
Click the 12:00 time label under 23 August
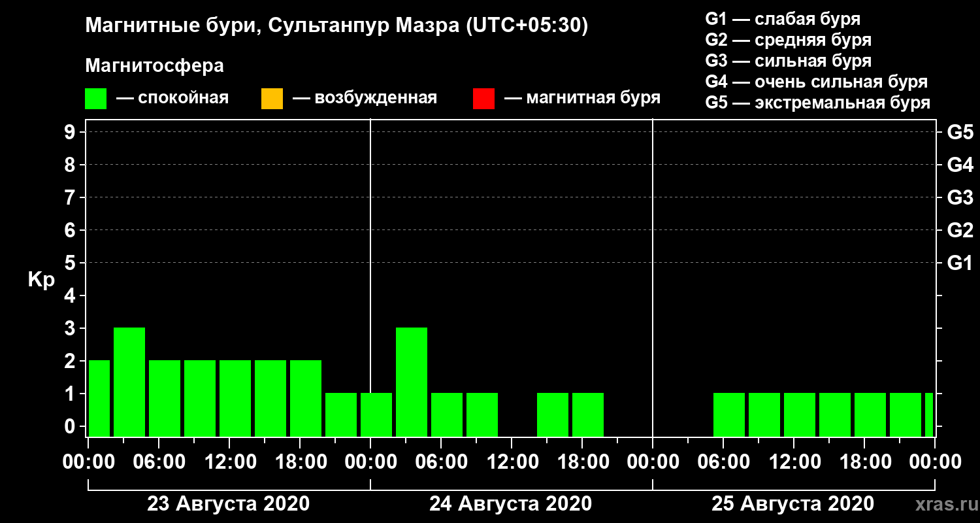tap(230, 462)
